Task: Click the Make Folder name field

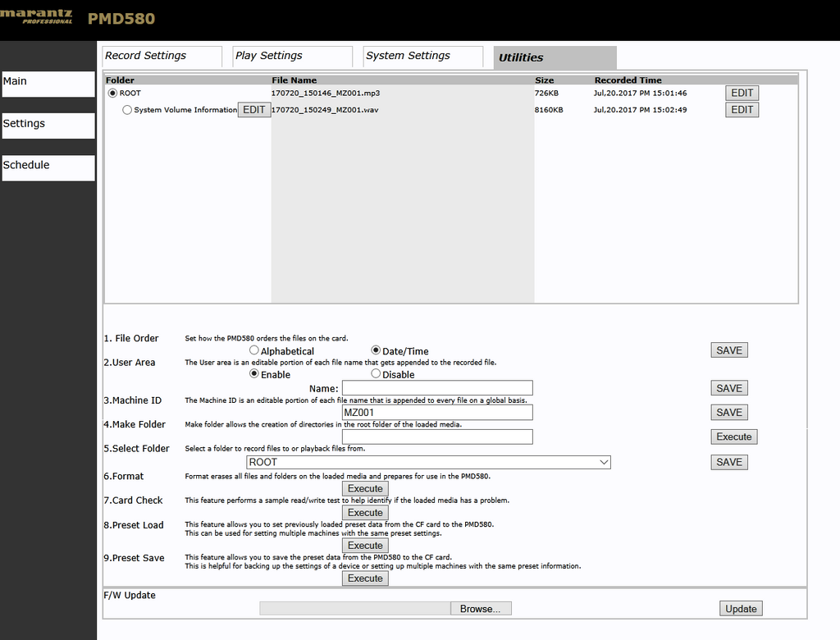Action: coord(438,437)
